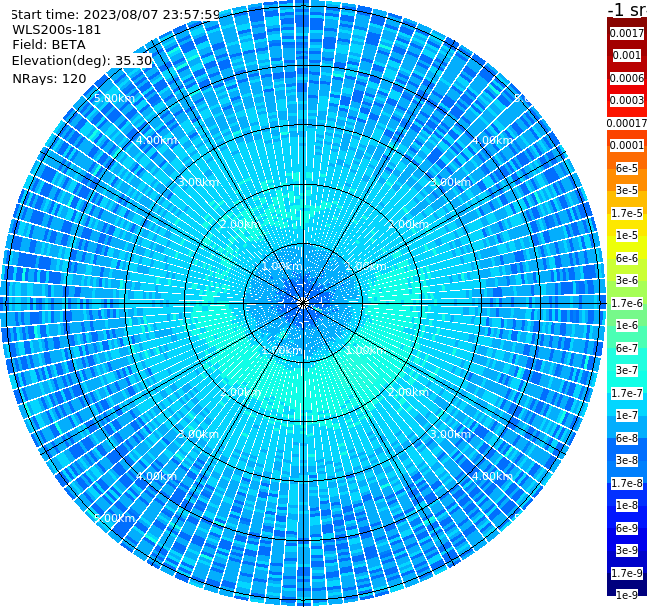This screenshot has height=607, width=647.
Task: Select the 1.7e-5 colorbar label
Action: coord(627,213)
